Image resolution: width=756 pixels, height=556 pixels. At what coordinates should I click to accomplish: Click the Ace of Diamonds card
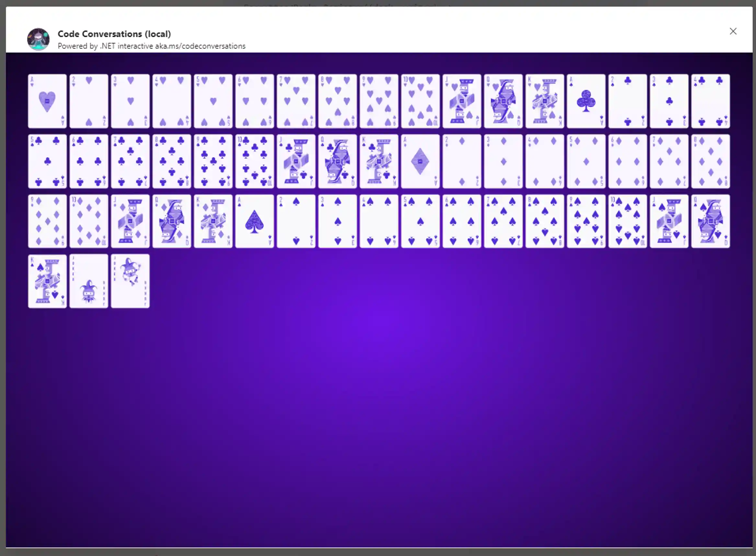420,161
